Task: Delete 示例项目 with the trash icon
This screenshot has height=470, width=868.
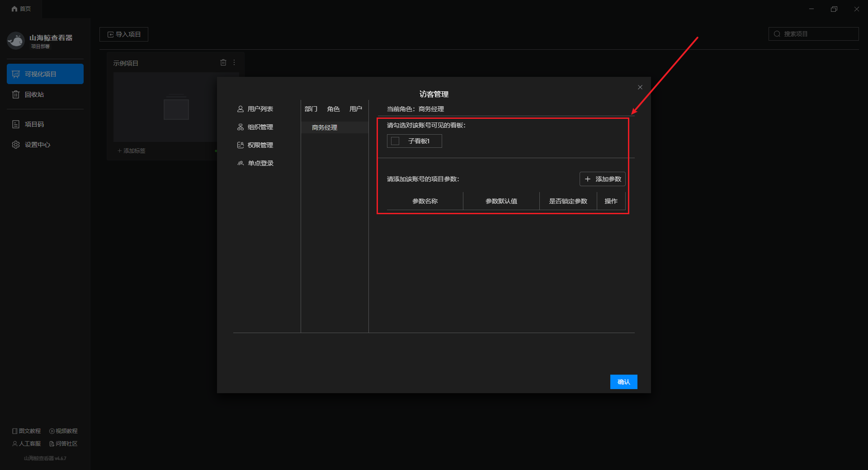Action: point(223,63)
